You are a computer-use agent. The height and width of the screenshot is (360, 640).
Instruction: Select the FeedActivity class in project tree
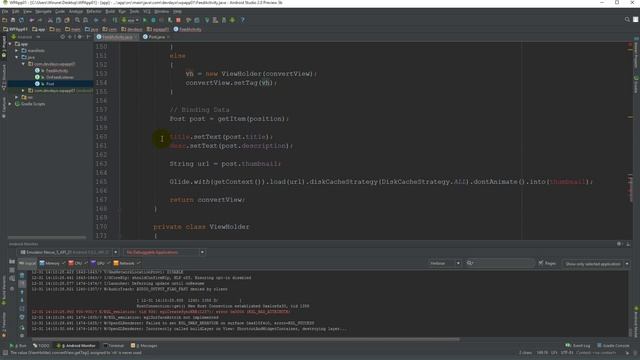pyautogui.click(x=57, y=71)
